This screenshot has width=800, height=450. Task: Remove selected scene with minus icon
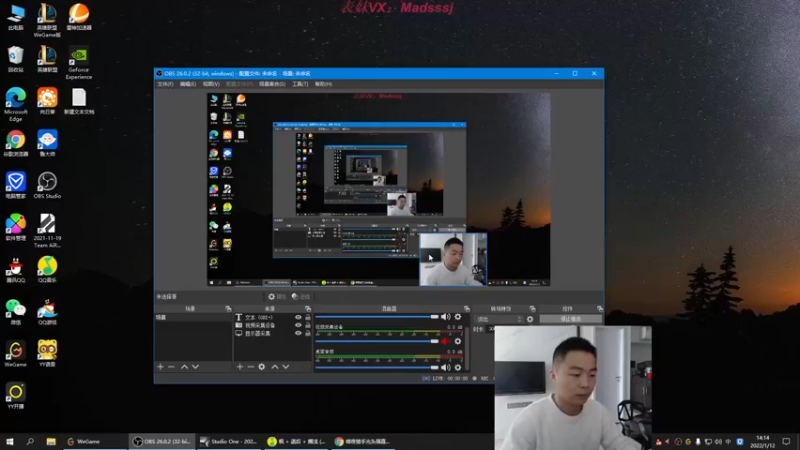click(x=171, y=367)
